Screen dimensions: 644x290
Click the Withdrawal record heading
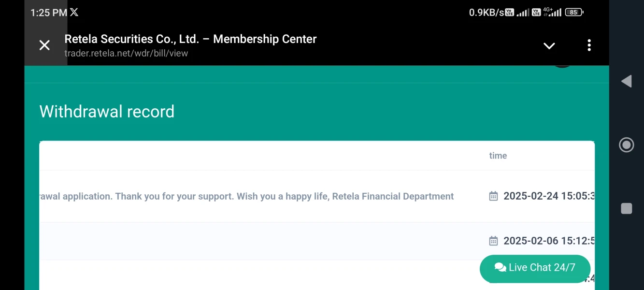point(107,112)
